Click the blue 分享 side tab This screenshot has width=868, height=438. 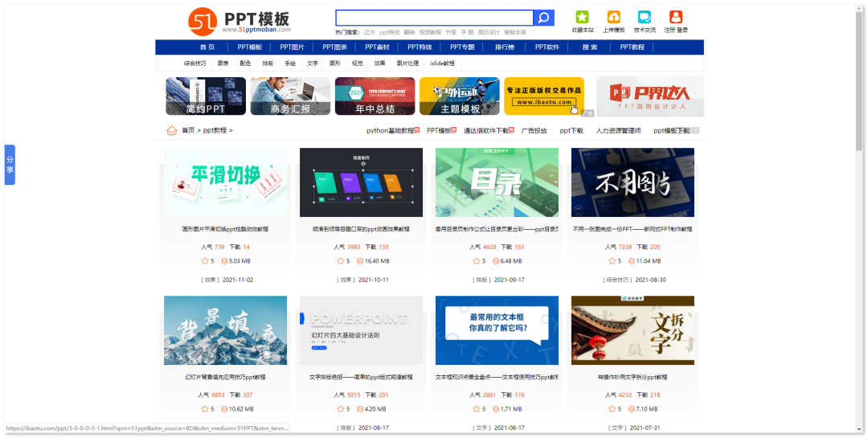coord(10,165)
